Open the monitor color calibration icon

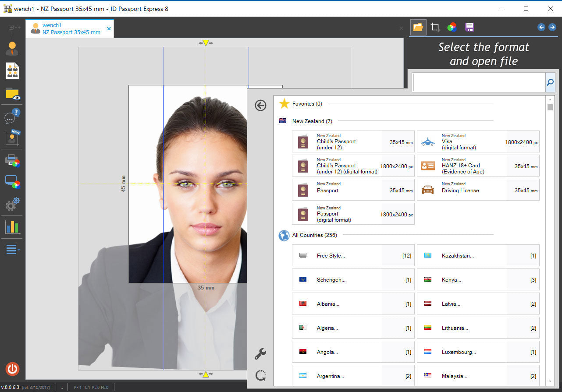click(x=12, y=182)
